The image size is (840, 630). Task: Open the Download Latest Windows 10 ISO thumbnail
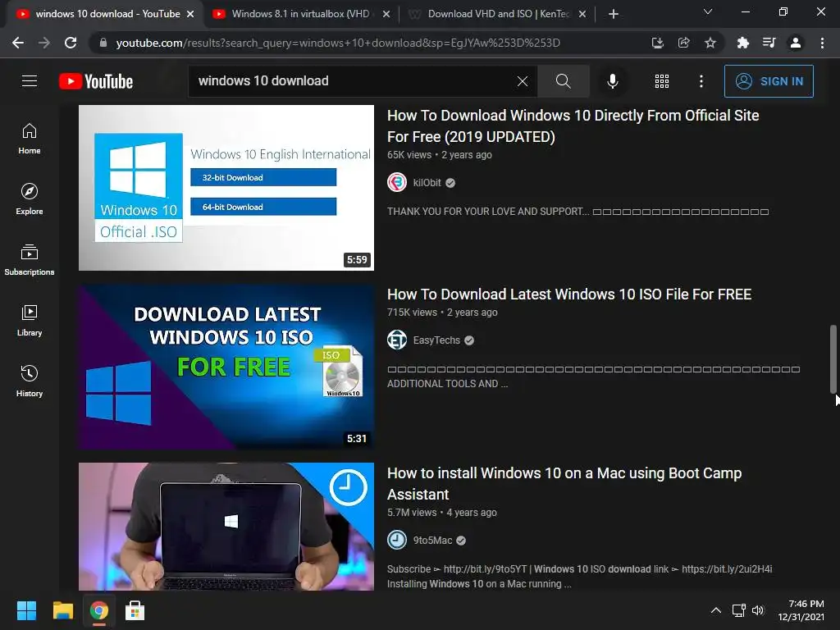pyautogui.click(x=226, y=367)
